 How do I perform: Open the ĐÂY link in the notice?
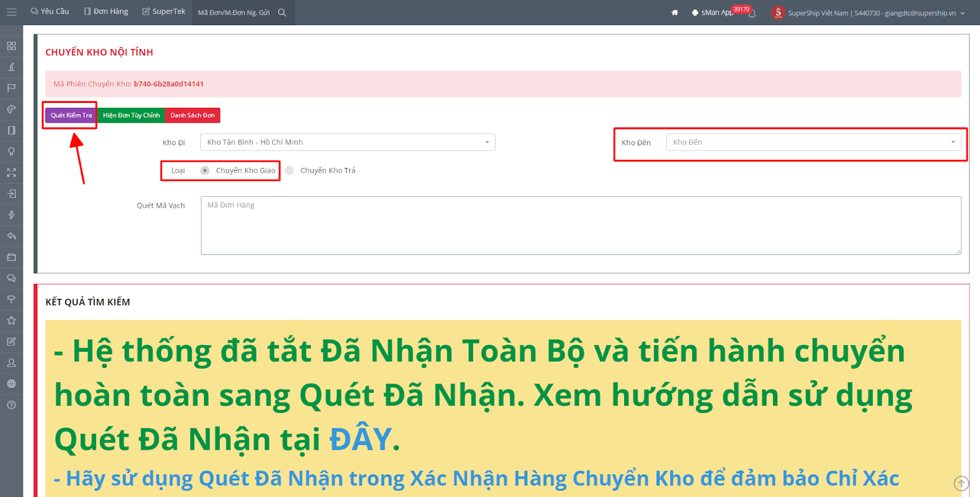tap(360, 439)
